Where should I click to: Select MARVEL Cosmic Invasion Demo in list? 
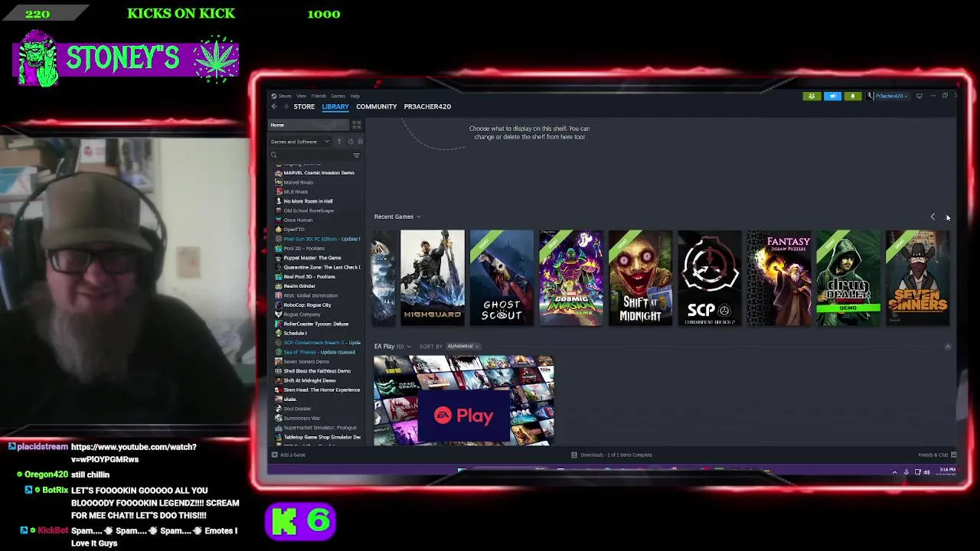tap(318, 173)
